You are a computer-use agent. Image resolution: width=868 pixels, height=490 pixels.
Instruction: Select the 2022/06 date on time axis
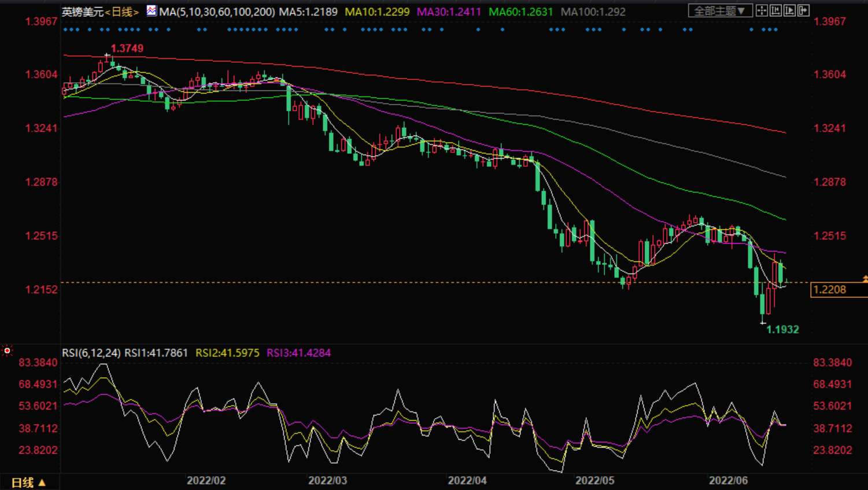click(x=729, y=481)
